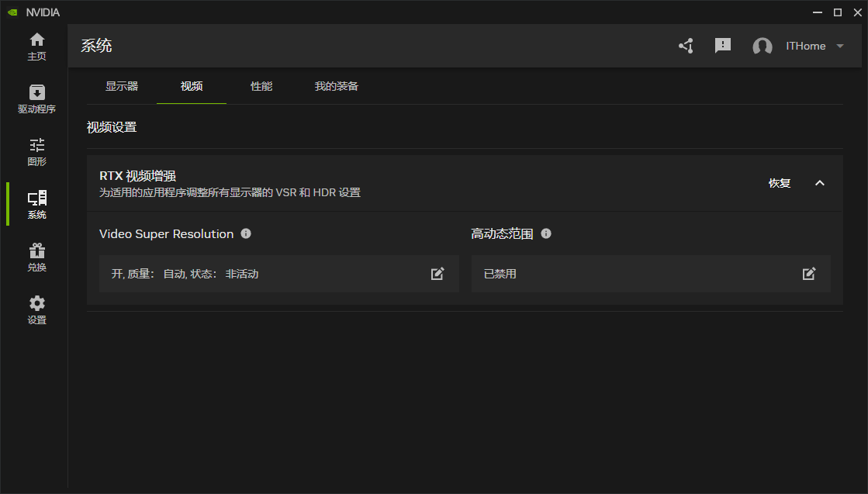Viewport: 868px width, 494px height.
Task: Edit Video Super Resolution settings via pencil icon
Action: [437, 274]
